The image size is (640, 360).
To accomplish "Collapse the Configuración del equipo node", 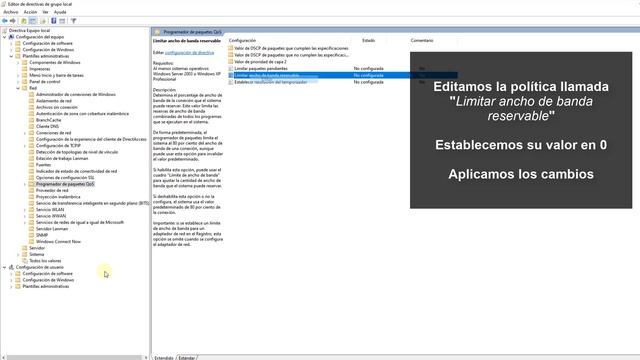I will [x=4, y=37].
